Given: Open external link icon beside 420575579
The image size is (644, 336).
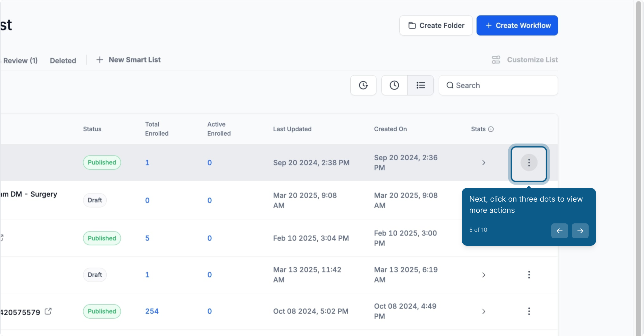Looking at the screenshot, I should click(48, 311).
